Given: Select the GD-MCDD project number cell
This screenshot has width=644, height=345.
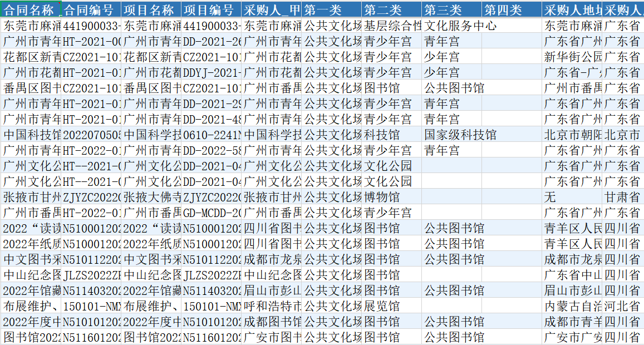Looking at the screenshot, I should [x=212, y=213].
